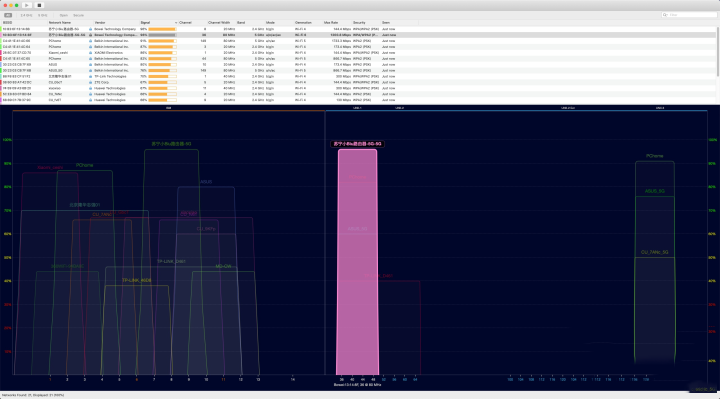Click highlighted pink channel 36 network bar
Image resolution: width=720 pixels, height=399 pixels.
pos(358,262)
